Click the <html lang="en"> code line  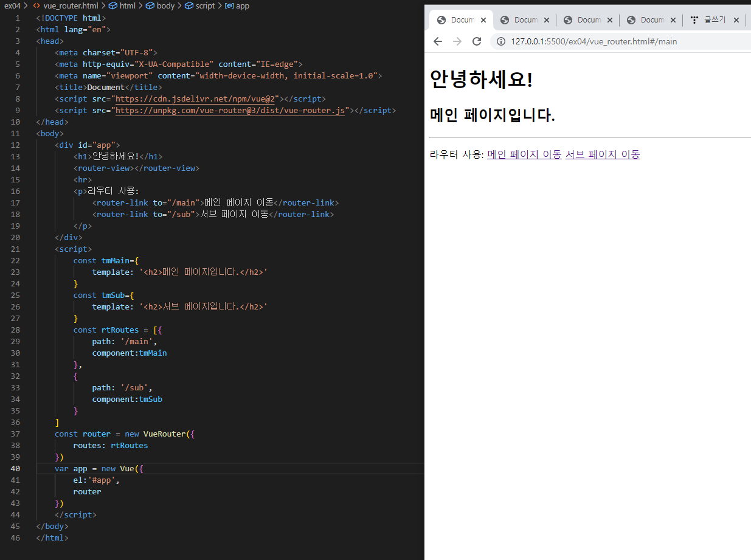tap(73, 29)
